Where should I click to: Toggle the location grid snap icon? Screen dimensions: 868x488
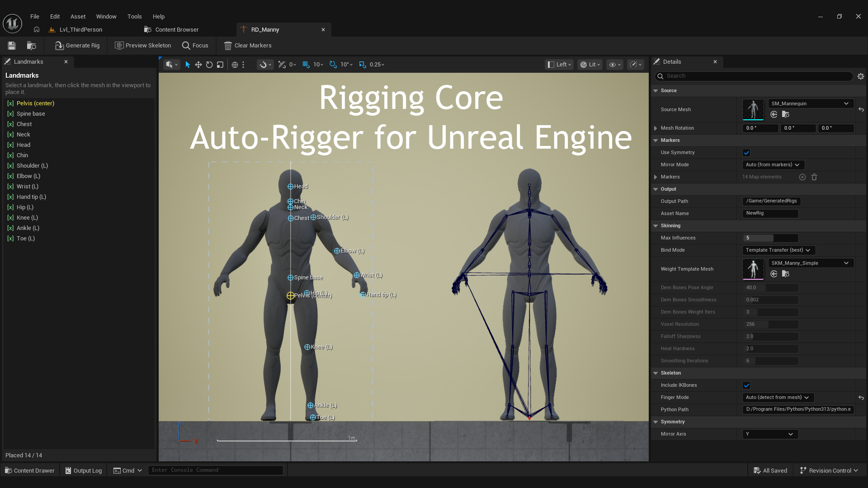click(x=306, y=65)
